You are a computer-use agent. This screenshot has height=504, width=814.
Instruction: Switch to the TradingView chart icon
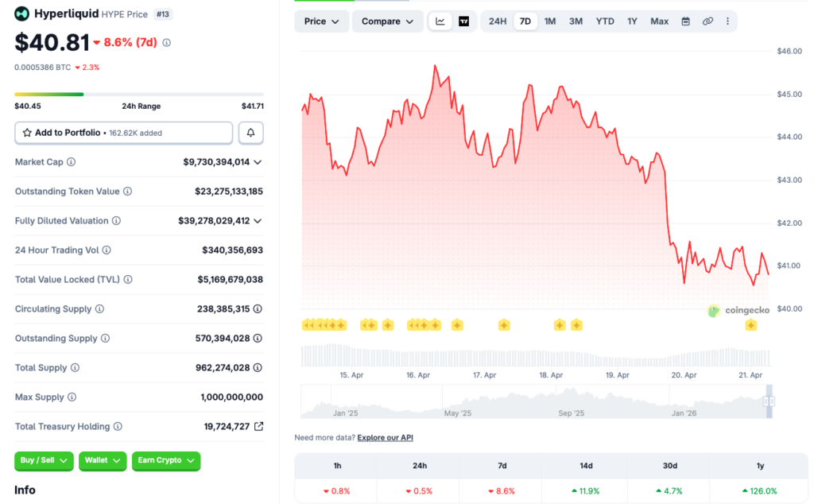tap(463, 21)
